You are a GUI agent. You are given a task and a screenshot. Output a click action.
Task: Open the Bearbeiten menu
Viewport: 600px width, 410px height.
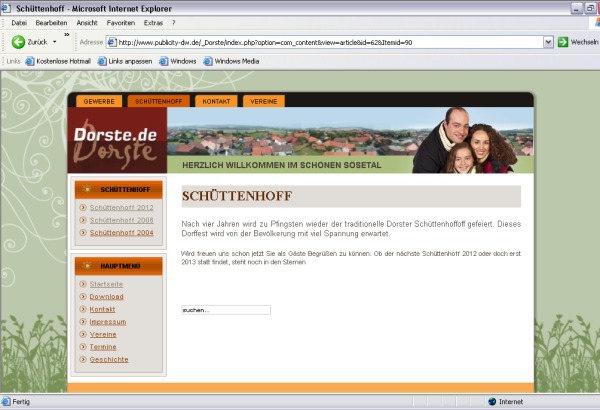pyautogui.click(x=51, y=23)
